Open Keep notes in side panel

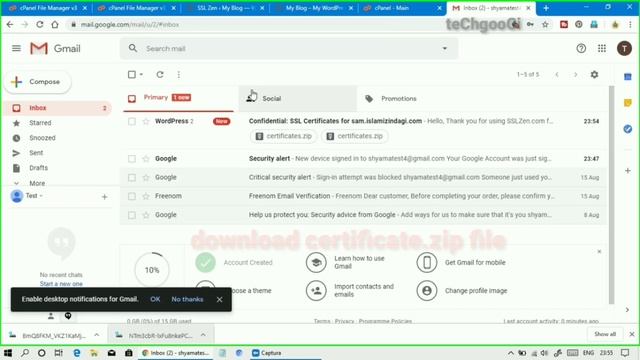[x=628, y=103]
